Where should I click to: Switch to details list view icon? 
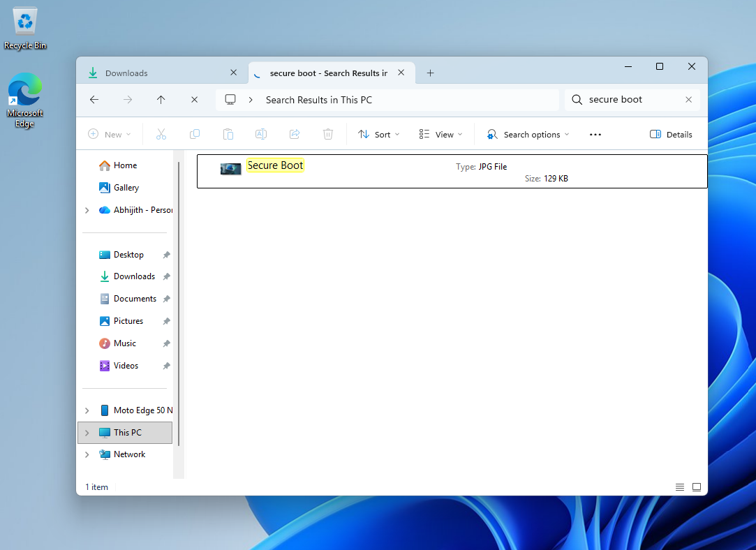click(680, 487)
